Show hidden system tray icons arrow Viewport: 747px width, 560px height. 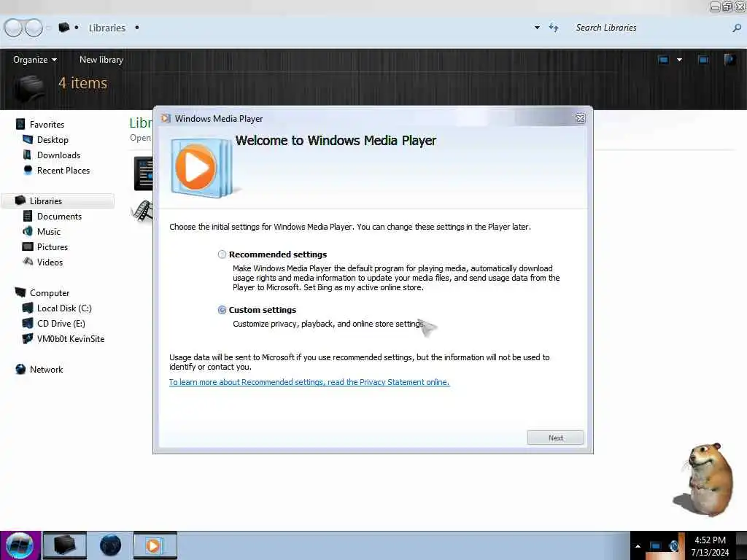(638, 546)
